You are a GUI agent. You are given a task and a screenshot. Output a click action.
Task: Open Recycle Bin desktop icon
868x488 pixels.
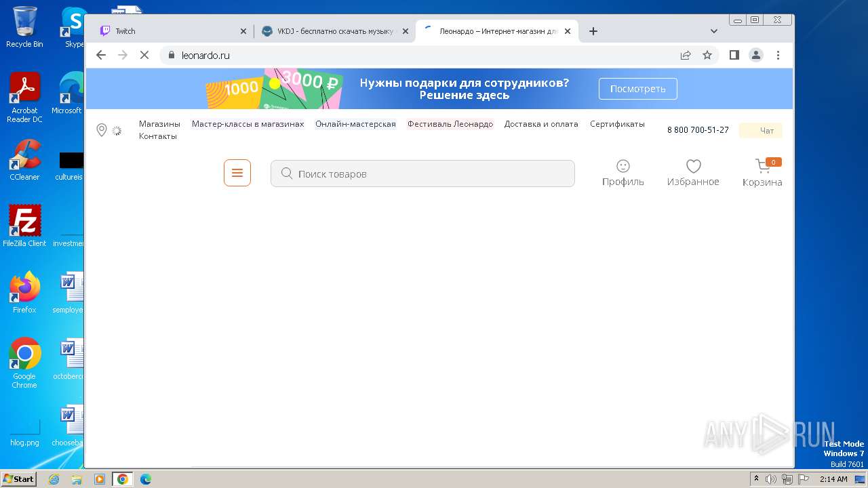[24, 27]
